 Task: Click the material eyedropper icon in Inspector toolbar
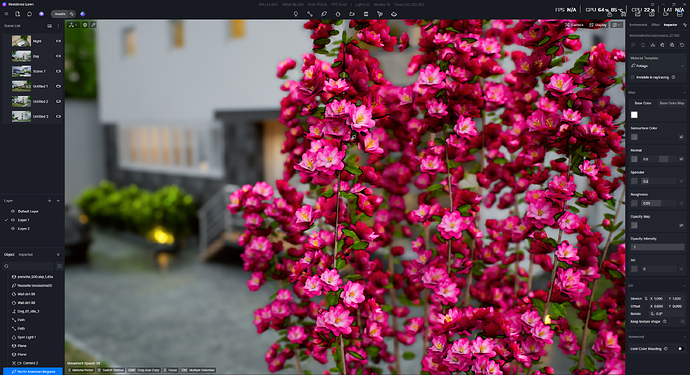tap(633, 45)
